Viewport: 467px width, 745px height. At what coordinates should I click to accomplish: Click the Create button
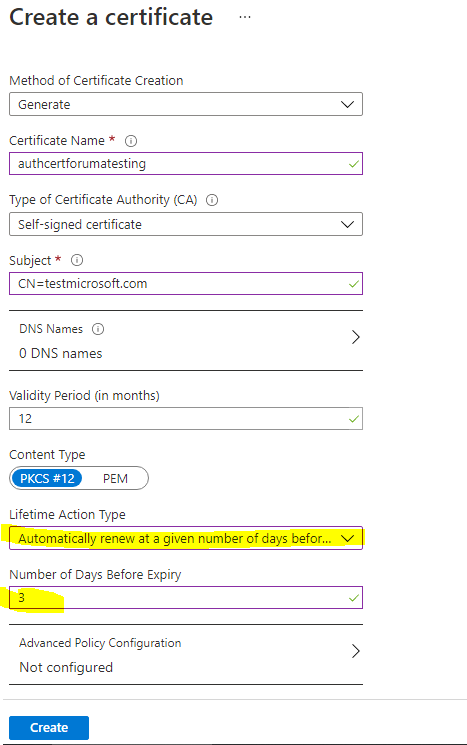49,727
